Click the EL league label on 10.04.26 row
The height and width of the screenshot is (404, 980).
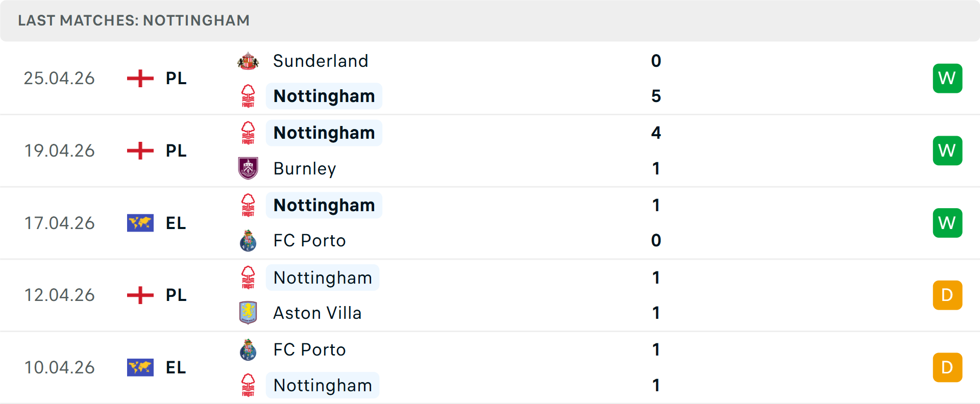tap(176, 368)
